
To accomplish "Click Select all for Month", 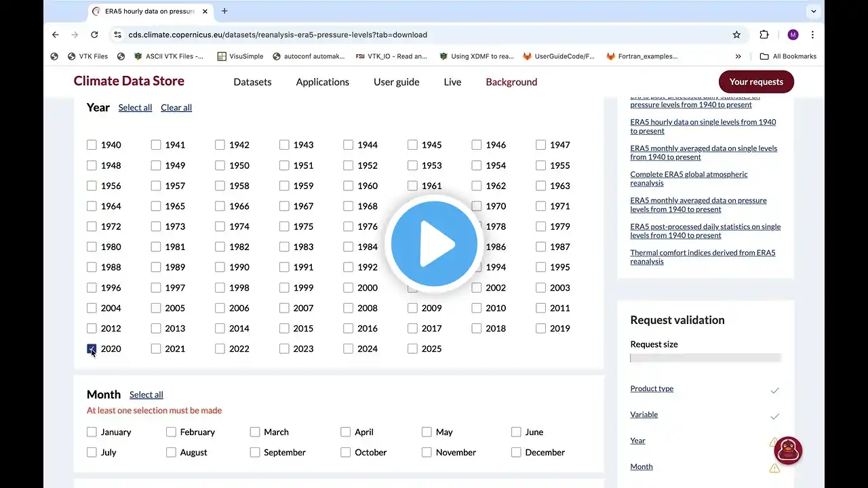I will coord(146,395).
